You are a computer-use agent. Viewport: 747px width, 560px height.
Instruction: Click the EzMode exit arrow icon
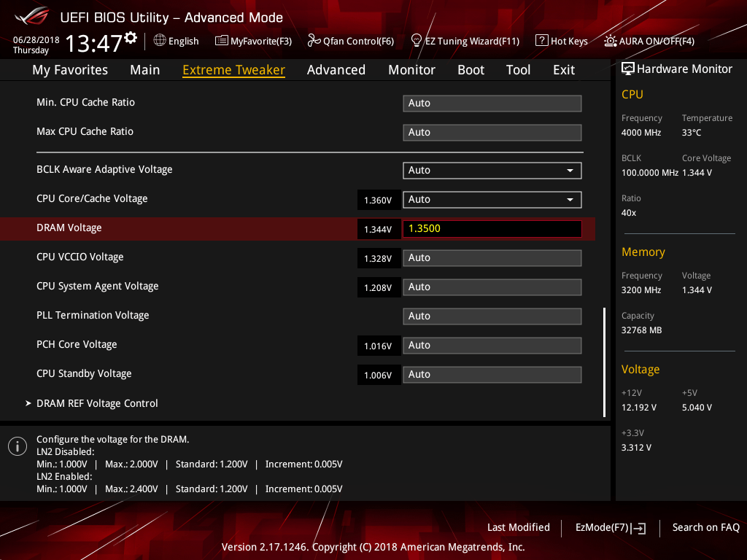click(639, 528)
